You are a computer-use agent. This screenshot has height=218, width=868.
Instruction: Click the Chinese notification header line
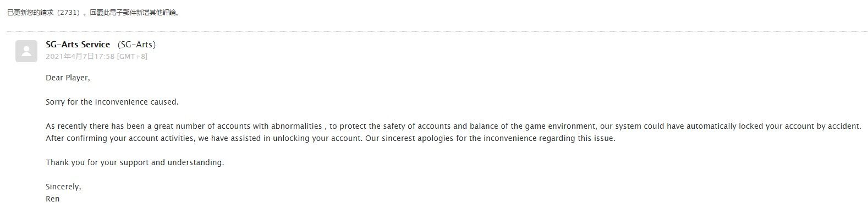(94, 13)
